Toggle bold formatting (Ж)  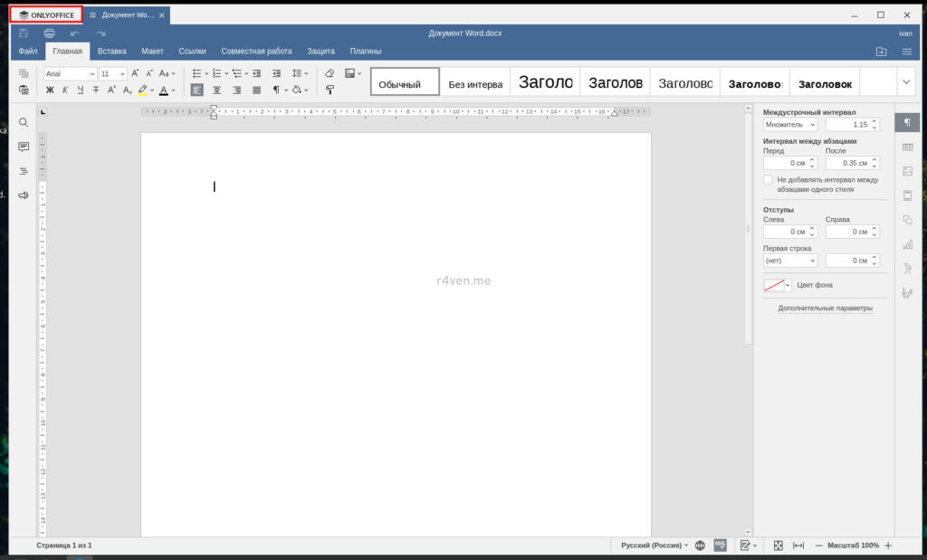pos(50,90)
